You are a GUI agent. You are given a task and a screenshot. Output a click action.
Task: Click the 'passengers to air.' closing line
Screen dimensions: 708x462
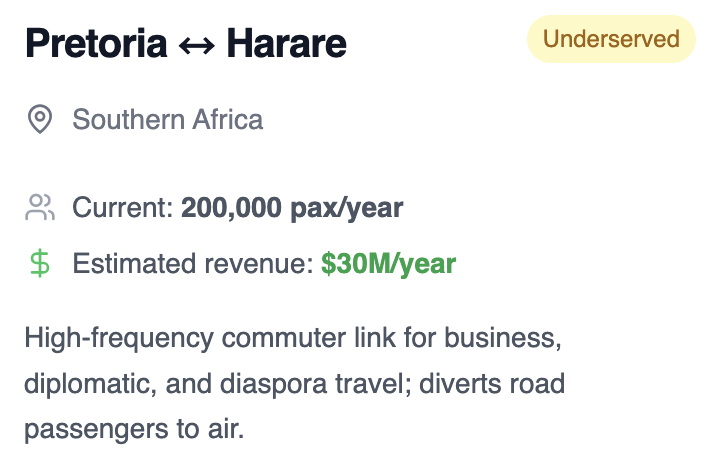click(134, 429)
